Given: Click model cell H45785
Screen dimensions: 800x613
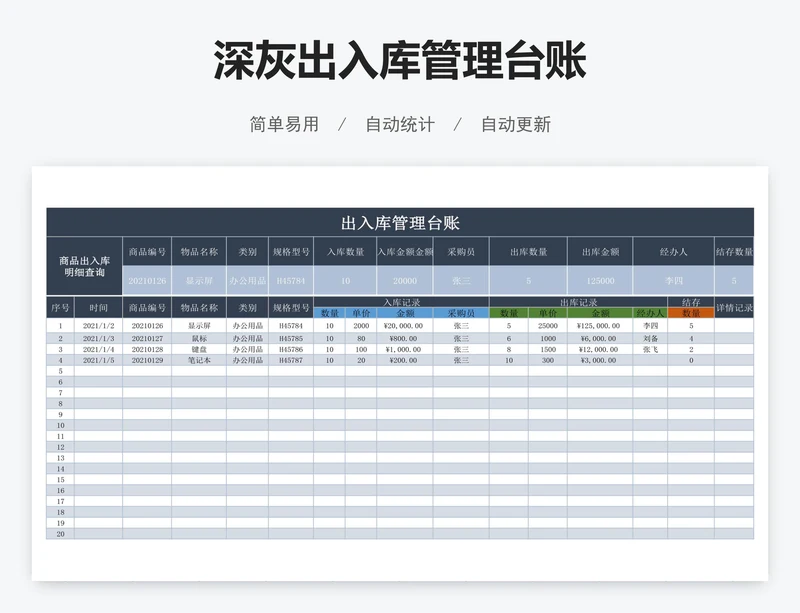Looking at the screenshot, I should pyautogui.click(x=291, y=338).
